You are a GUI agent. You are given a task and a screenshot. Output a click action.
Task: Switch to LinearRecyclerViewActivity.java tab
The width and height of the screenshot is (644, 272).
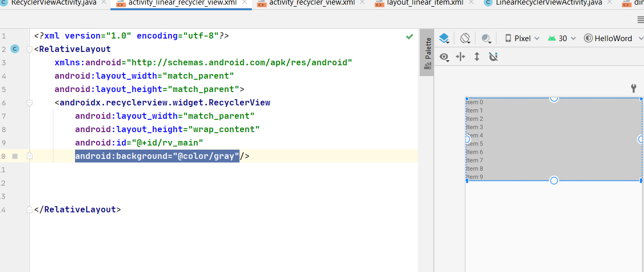tap(549, 3)
